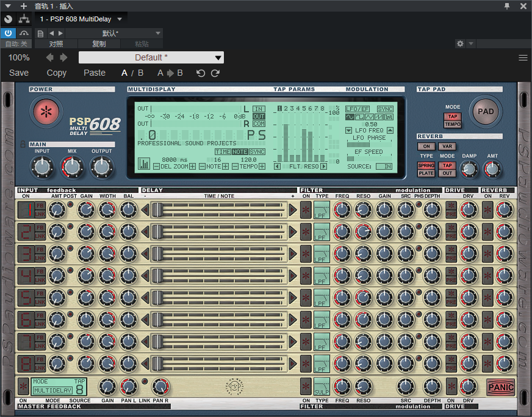Toggle tap 4 drive ON button
Image resolution: width=532 pixels, height=417 pixels.
pos(451,272)
